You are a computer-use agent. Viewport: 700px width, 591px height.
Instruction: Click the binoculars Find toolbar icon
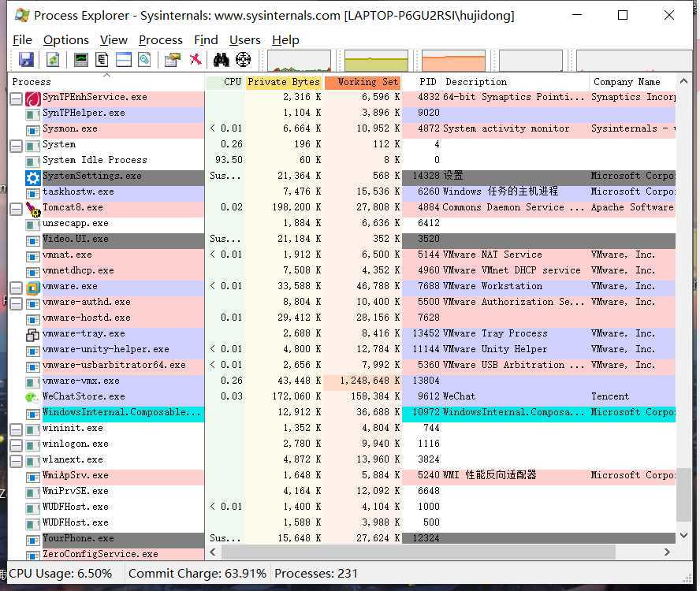(221, 59)
